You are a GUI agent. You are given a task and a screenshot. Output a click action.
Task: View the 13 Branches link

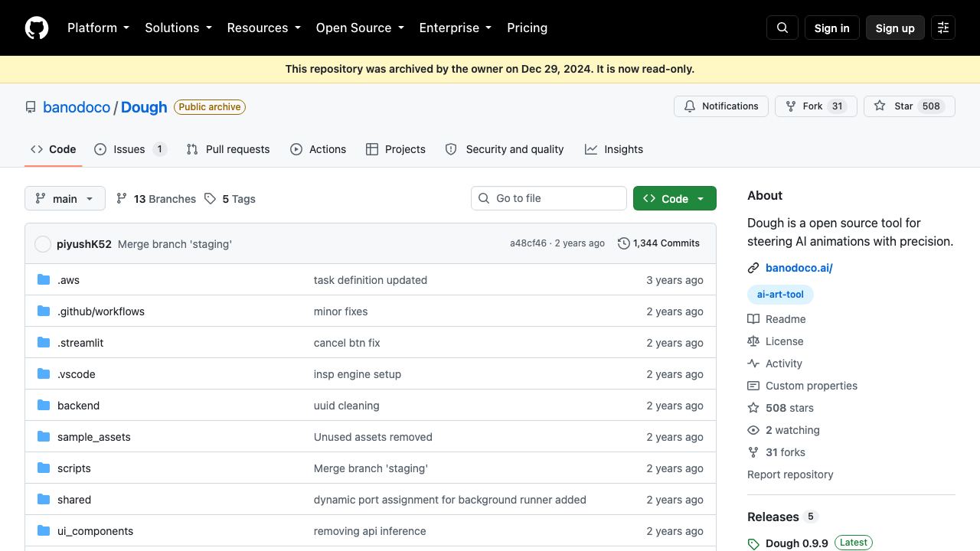156,199
